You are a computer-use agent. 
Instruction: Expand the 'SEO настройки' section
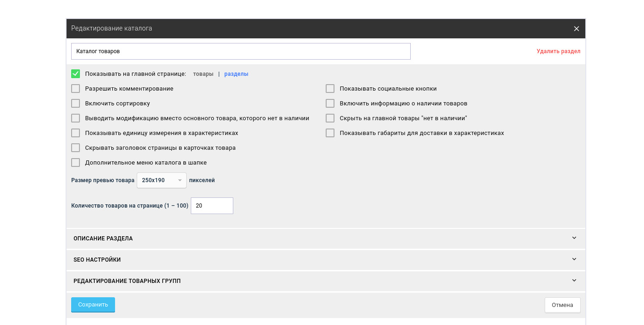pyautogui.click(x=326, y=260)
